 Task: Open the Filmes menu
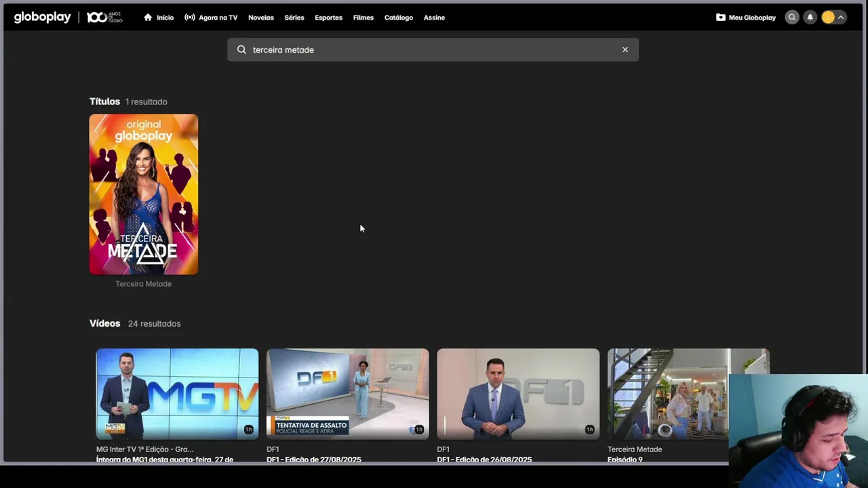click(x=363, y=18)
